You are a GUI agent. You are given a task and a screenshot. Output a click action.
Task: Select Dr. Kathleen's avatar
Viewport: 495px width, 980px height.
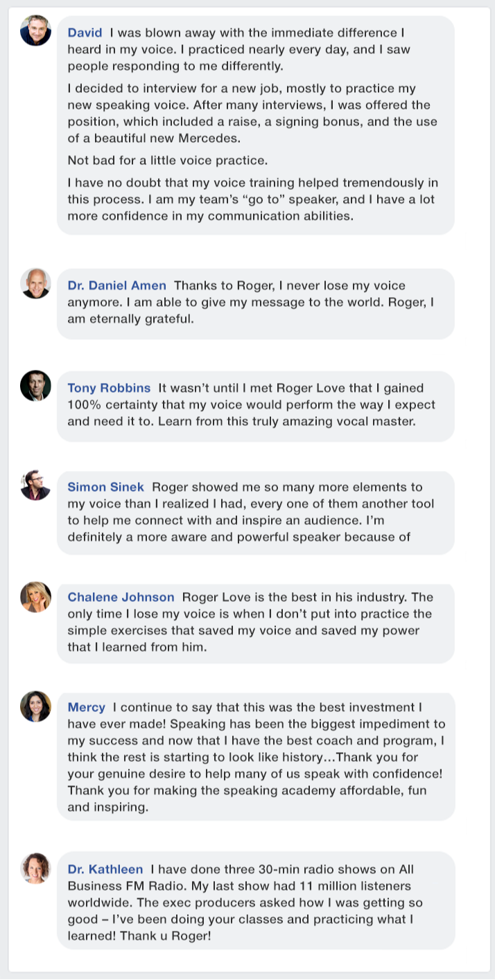(35, 868)
